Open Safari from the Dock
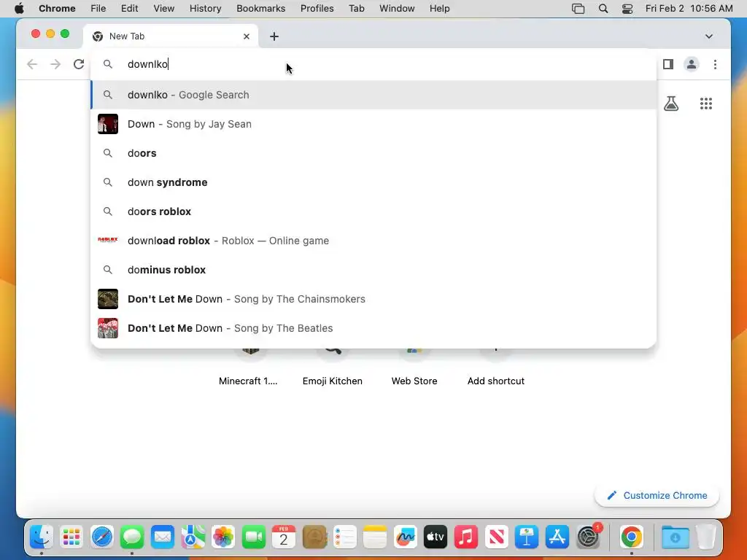747x560 pixels. [102, 537]
